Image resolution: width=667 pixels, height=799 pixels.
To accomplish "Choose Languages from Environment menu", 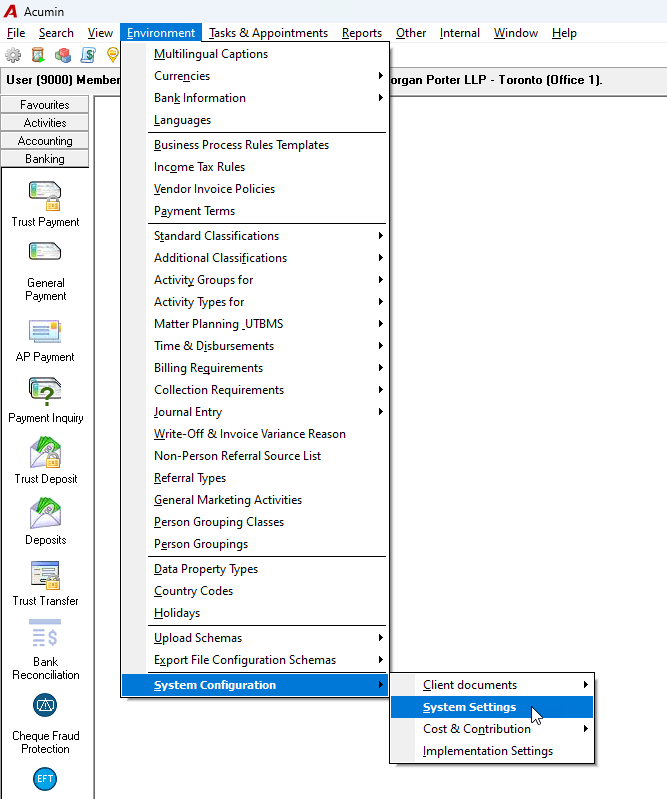I will coord(255,120).
